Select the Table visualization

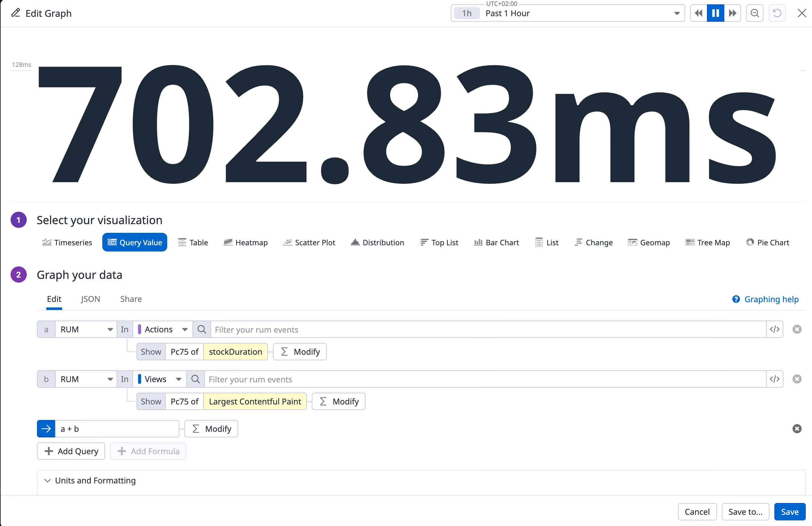[x=193, y=242]
